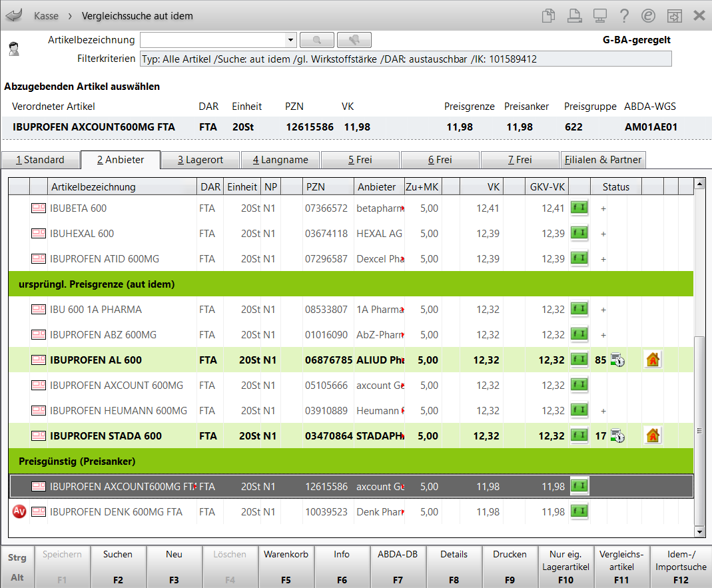Click the Details F8 button
The image size is (712, 588).
[454, 567]
